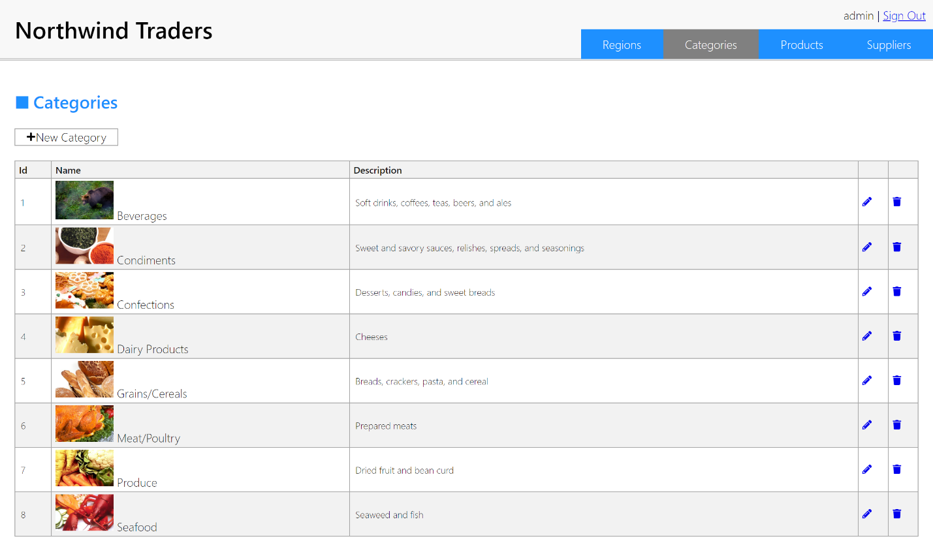Click the Meat/Poultry thumbnail
The width and height of the screenshot is (933, 560).
(84, 424)
